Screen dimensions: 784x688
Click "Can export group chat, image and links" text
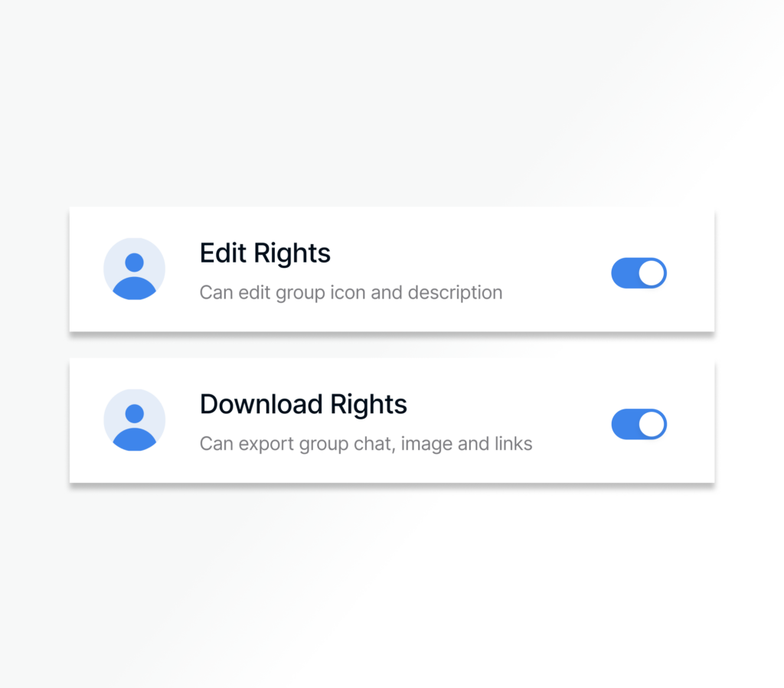click(365, 444)
